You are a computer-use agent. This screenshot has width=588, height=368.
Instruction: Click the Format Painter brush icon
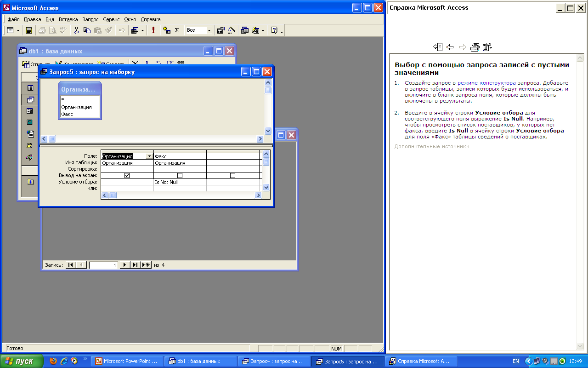108,30
